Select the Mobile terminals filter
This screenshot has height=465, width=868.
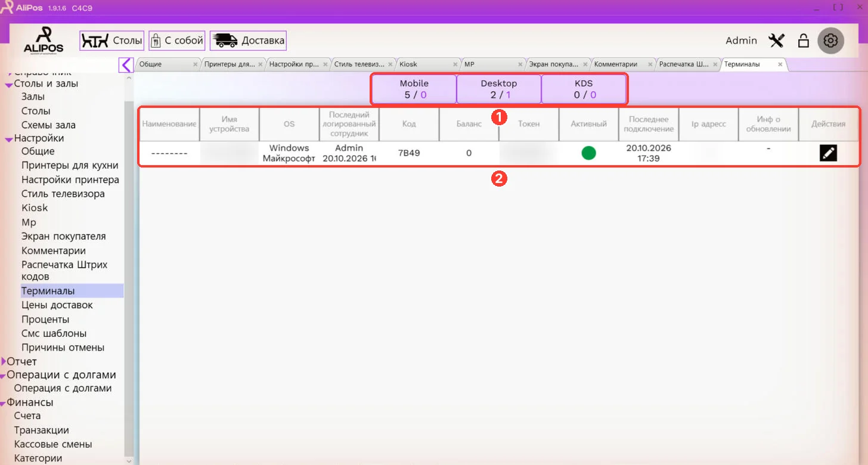click(x=414, y=89)
